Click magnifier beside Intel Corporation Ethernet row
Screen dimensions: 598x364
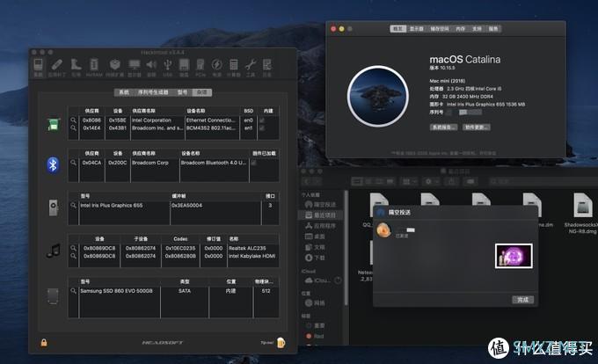pyautogui.click(x=73, y=120)
